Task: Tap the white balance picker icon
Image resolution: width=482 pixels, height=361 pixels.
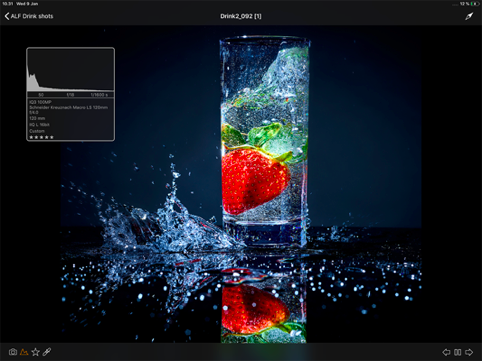Action: click(469, 16)
